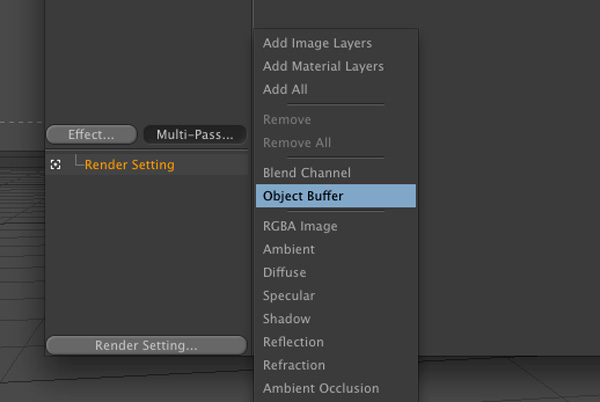Click the render setting target icon
This screenshot has width=600, height=402.
tap(55, 165)
